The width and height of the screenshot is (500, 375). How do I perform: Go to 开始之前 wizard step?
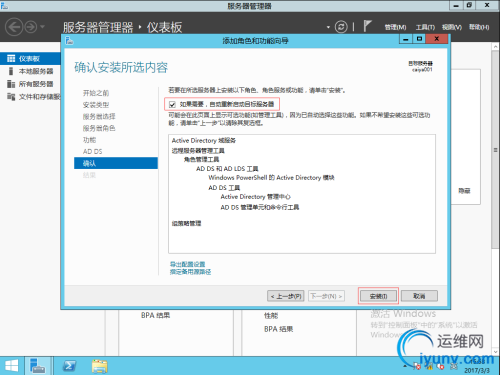coord(96,93)
